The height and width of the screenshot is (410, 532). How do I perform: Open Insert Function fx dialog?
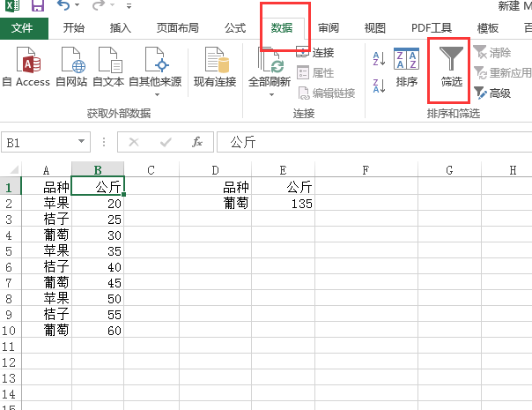point(197,142)
